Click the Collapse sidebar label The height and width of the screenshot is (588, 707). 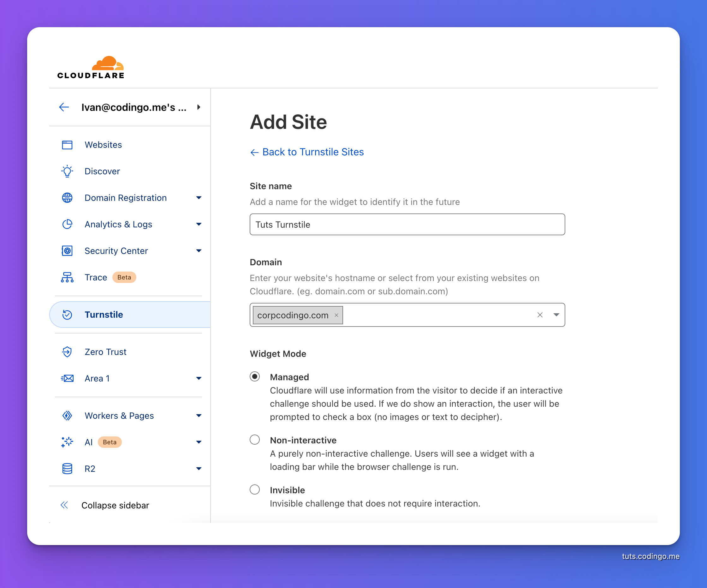[115, 505]
